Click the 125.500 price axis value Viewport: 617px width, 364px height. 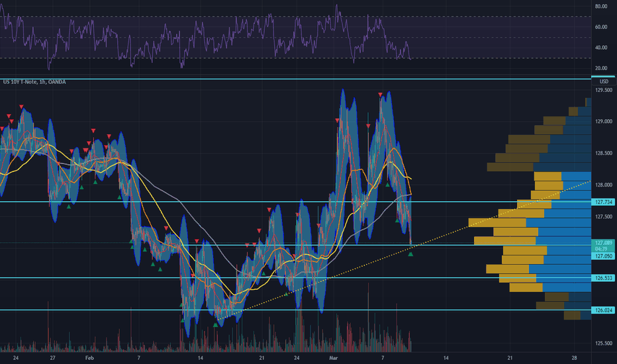click(x=604, y=343)
